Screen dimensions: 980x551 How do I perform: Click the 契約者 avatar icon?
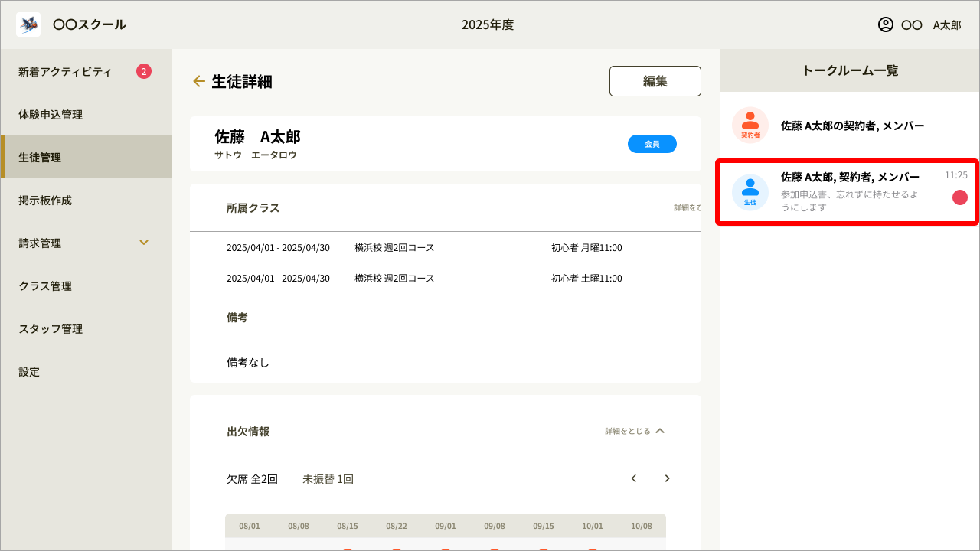[750, 126]
